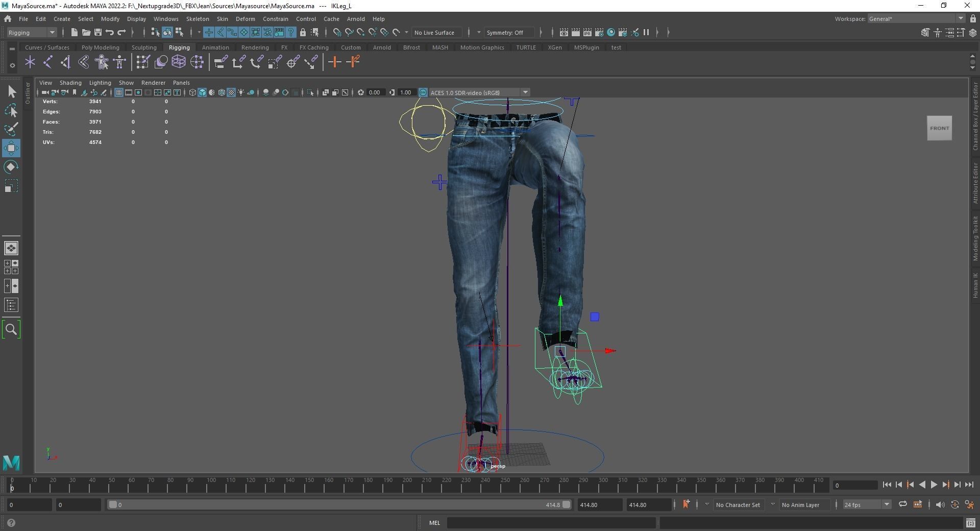Open the Skeleton menu
This screenshot has width=980, height=531.
coord(198,19)
